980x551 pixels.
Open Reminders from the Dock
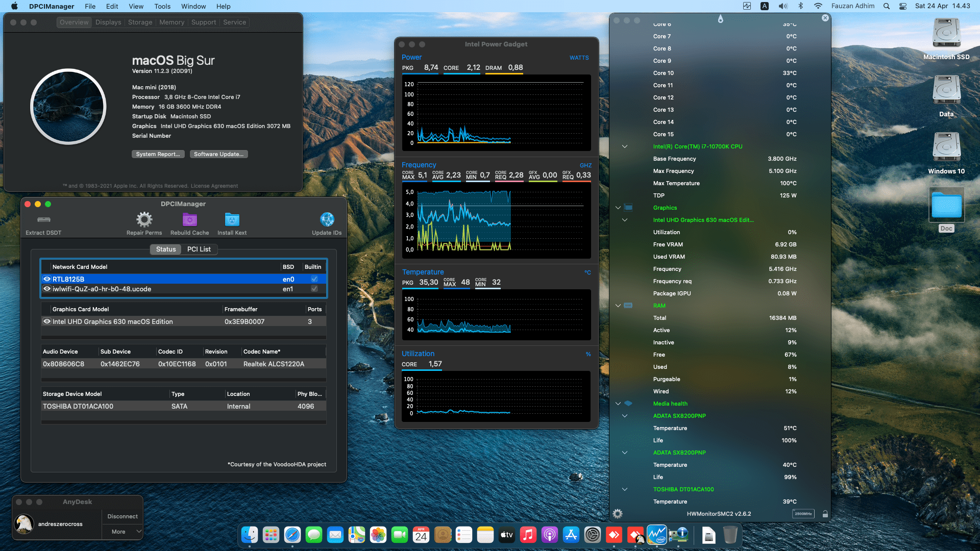[464, 535]
